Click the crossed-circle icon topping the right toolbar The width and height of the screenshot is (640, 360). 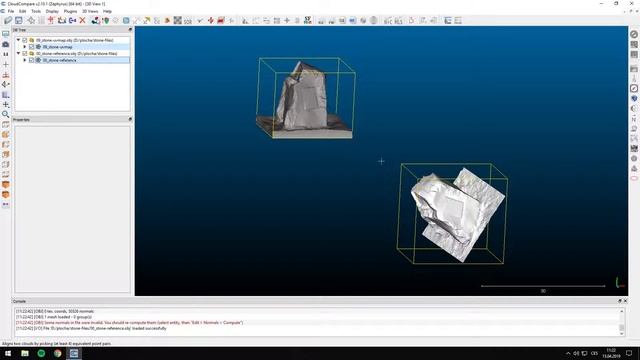(634, 35)
